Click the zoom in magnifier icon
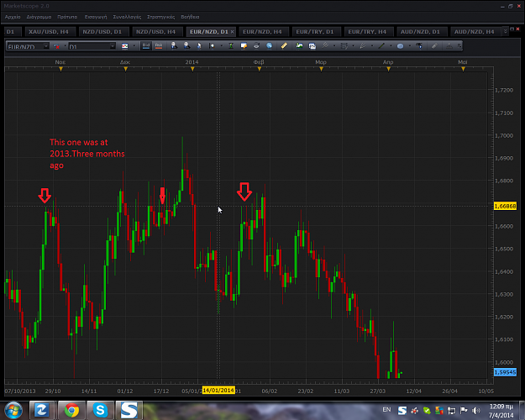This screenshot has width=525, height=420. (x=174, y=45)
